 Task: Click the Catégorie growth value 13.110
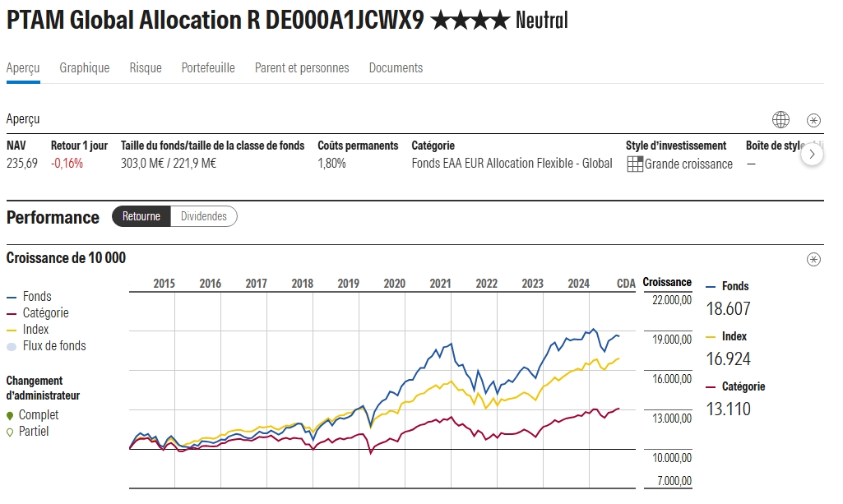click(728, 409)
